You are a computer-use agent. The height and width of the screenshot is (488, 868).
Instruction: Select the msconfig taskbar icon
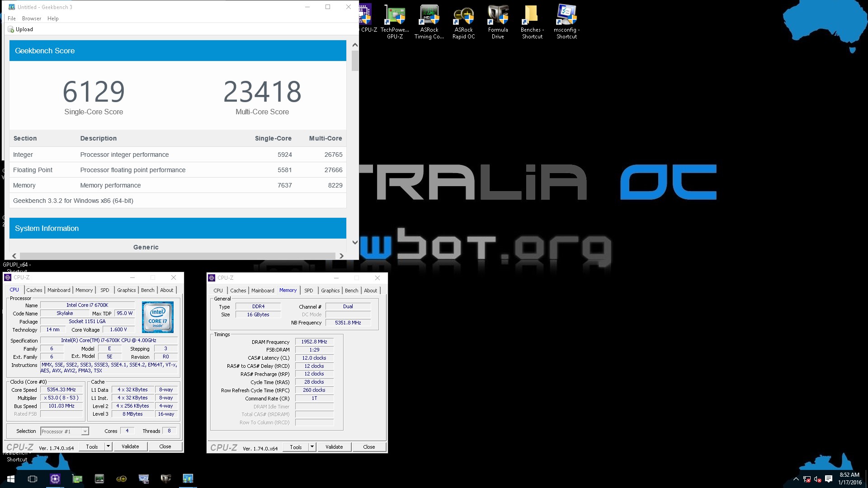(x=144, y=479)
